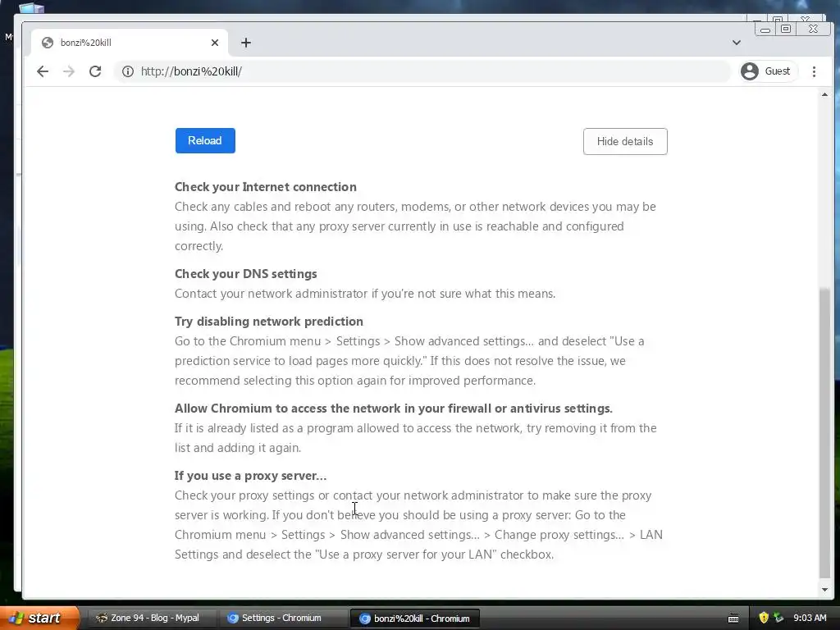Close the Chromium window
Screen dimensions: 840x630
point(813,30)
